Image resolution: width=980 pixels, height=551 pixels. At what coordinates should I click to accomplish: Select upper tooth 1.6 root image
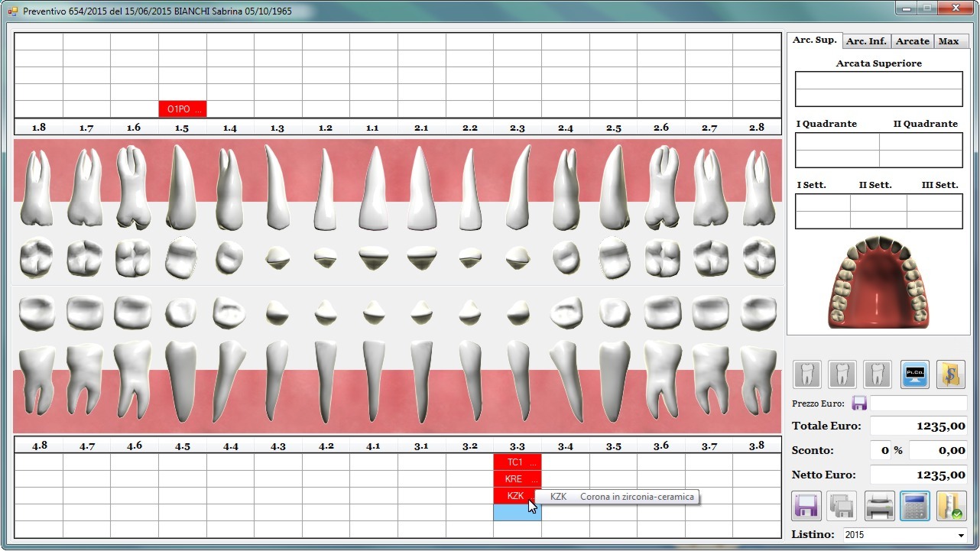pyautogui.click(x=133, y=186)
